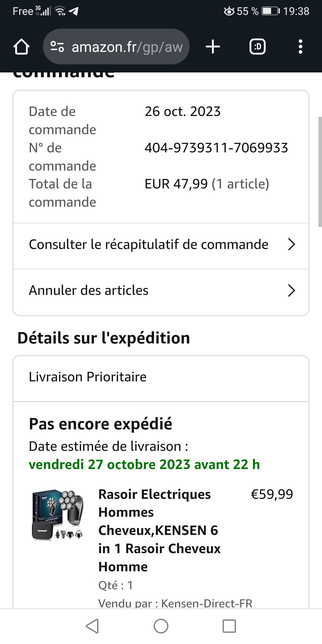Expand chevron beside Annuler des articles
This screenshot has height=644, width=322.
(291, 290)
